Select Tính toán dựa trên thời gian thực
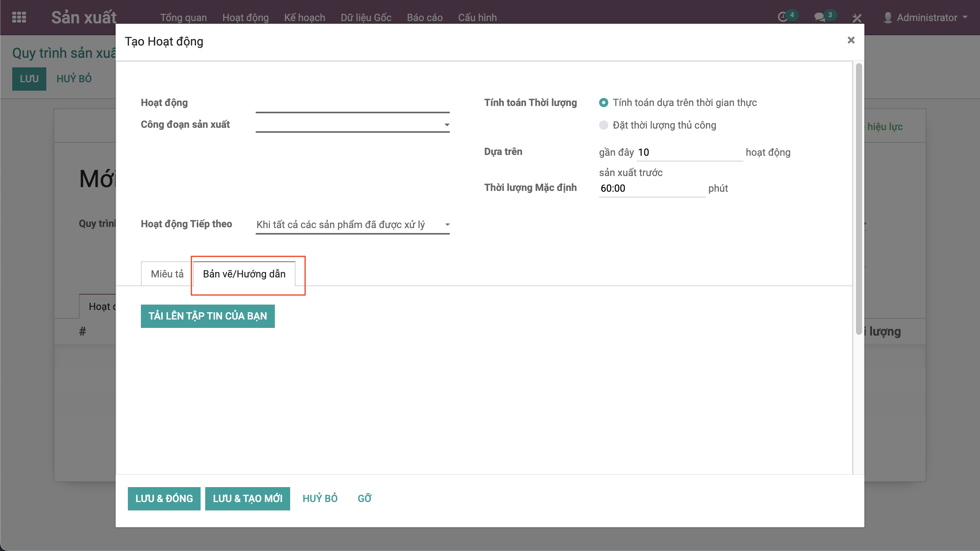 coord(604,103)
